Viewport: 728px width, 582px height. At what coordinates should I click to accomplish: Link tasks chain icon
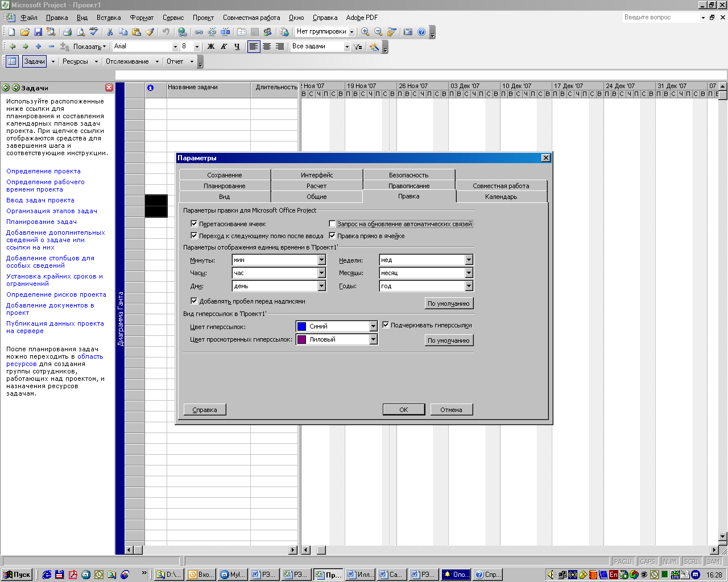[199, 32]
